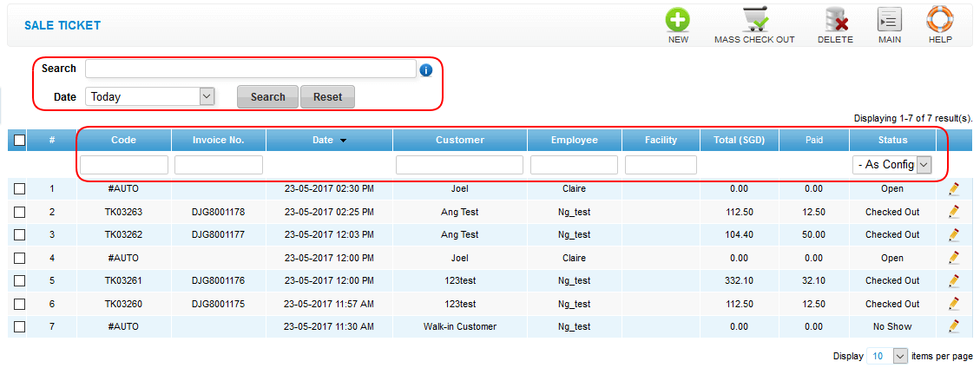Edit the No Show ticket pencil icon
This screenshot has height=368, width=980.
click(953, 326)
